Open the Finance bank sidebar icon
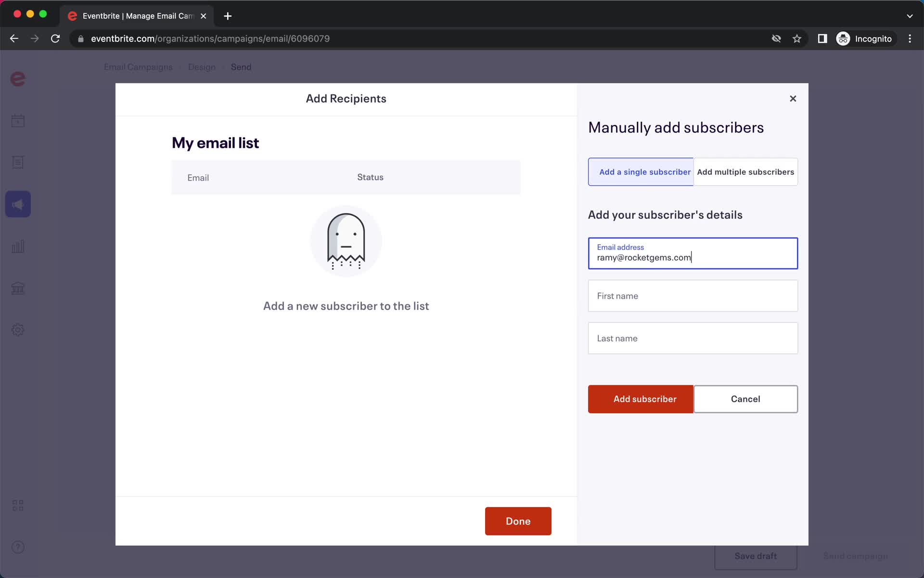 (x=18, y=288)
